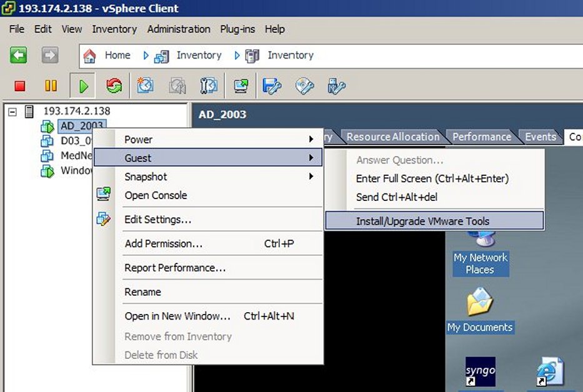Select AD_2003 virtual machine in tree
Viewport: 583px width, 392px height.
click(x=82, y=126)
